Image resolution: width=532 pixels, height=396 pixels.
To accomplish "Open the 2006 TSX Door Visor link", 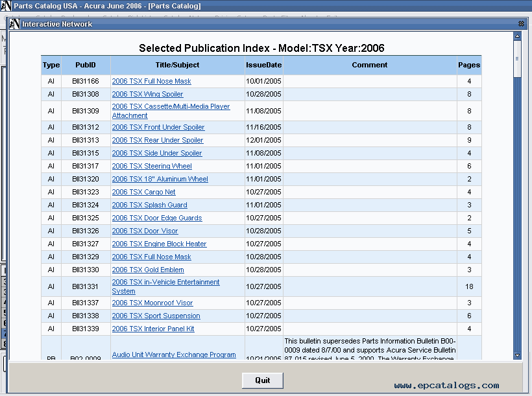I will [145, 231].
